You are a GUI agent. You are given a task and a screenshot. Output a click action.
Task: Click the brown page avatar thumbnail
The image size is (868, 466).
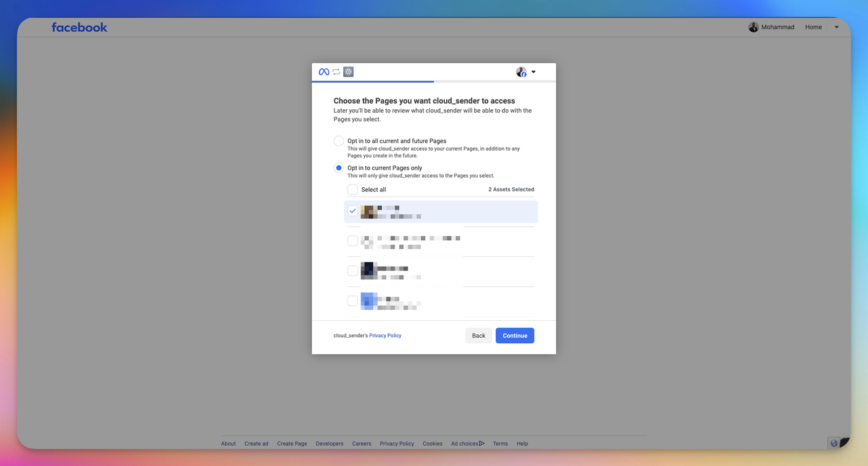tap(368, 212)
